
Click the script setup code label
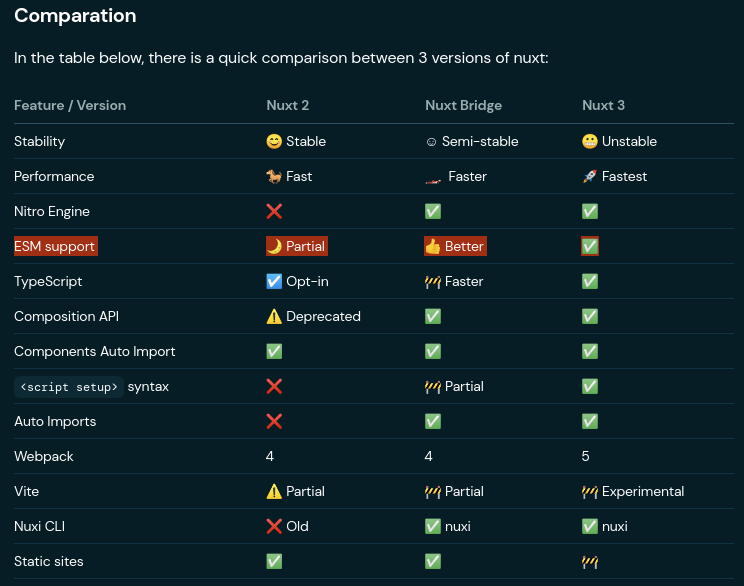click(69, 387)
